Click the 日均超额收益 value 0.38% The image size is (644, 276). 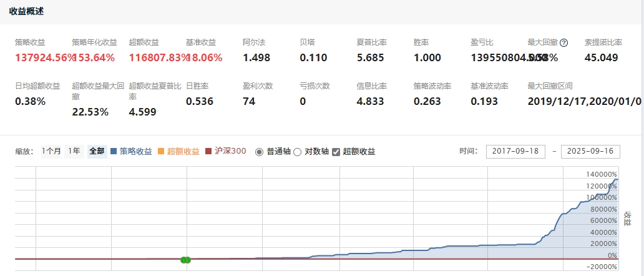click(31, 101)
